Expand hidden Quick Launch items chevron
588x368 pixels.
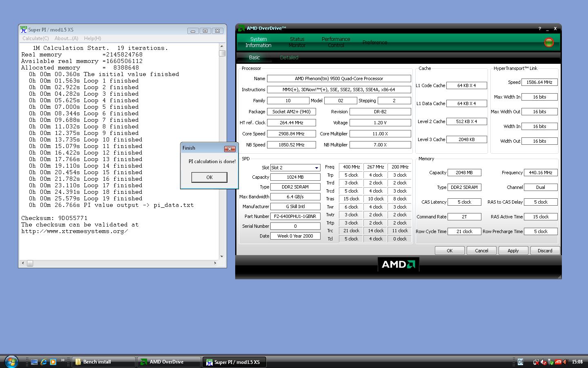coord(62,360)
